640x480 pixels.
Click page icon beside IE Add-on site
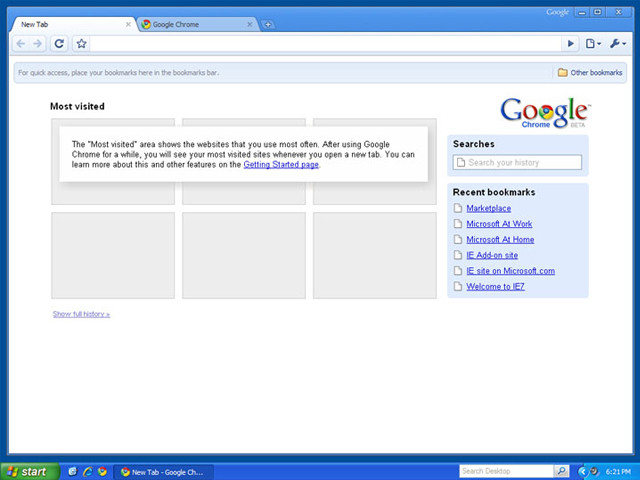coord(458,255)
